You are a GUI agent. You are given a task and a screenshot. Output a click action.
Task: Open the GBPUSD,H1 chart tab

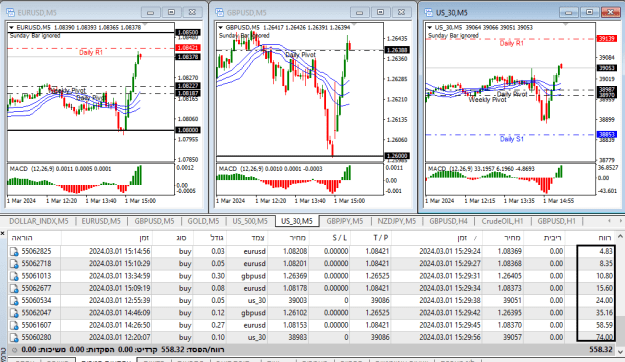click(x=556, y=221)
